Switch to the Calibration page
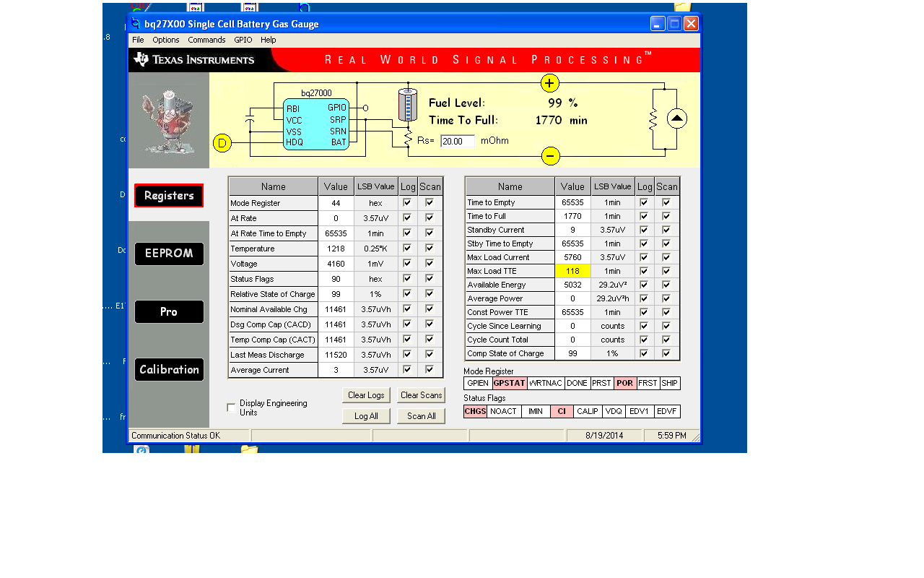The height and width of the screenshot is (578, 924). coord(169,369)
